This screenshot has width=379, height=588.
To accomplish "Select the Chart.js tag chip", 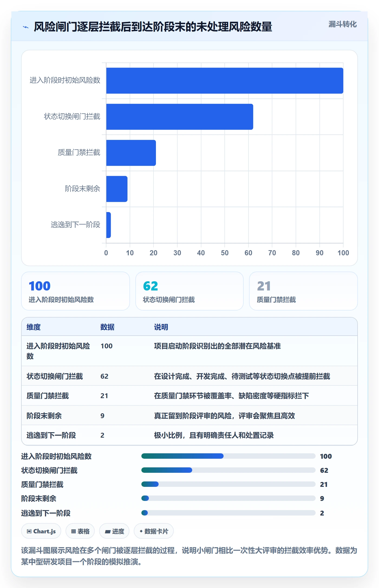I will [x=41, y=531].
